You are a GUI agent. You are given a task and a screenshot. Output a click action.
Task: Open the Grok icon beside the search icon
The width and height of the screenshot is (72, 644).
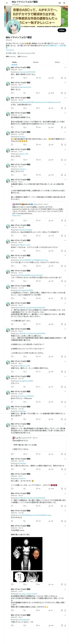(x=60, y=3)
